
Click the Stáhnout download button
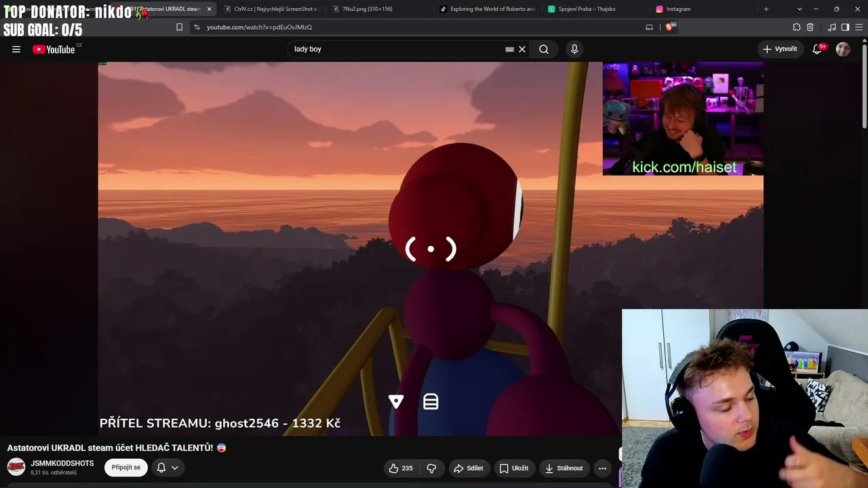click(x=564, y=468)
